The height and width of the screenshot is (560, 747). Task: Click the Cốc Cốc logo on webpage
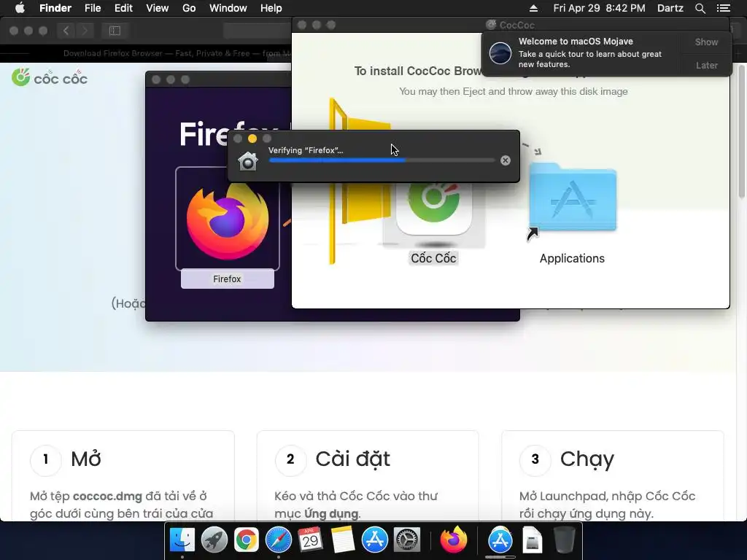(50, 77)
